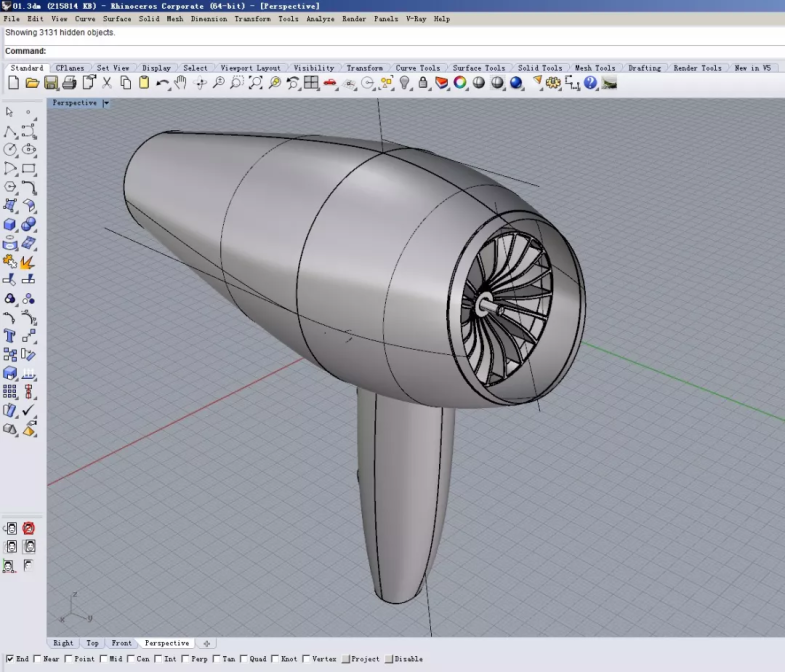Select the Circle drawing tool

(x=10, y=150)
